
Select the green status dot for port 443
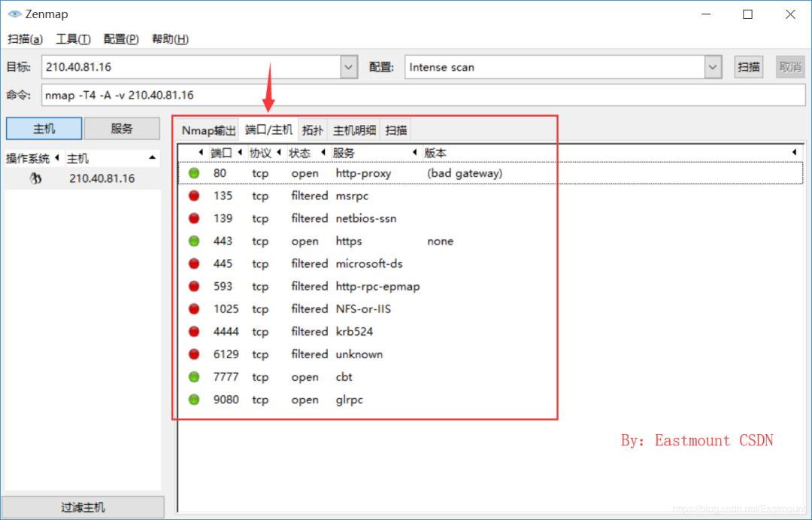194,241
